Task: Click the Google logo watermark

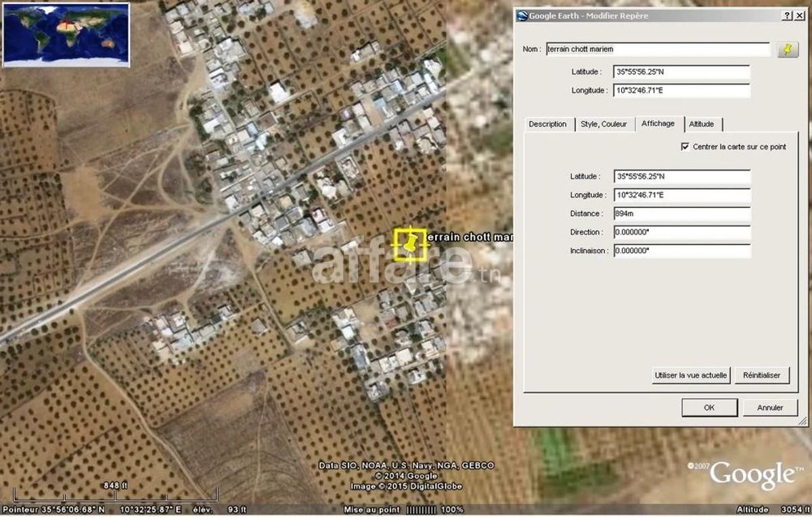Action: click(752, 474)
